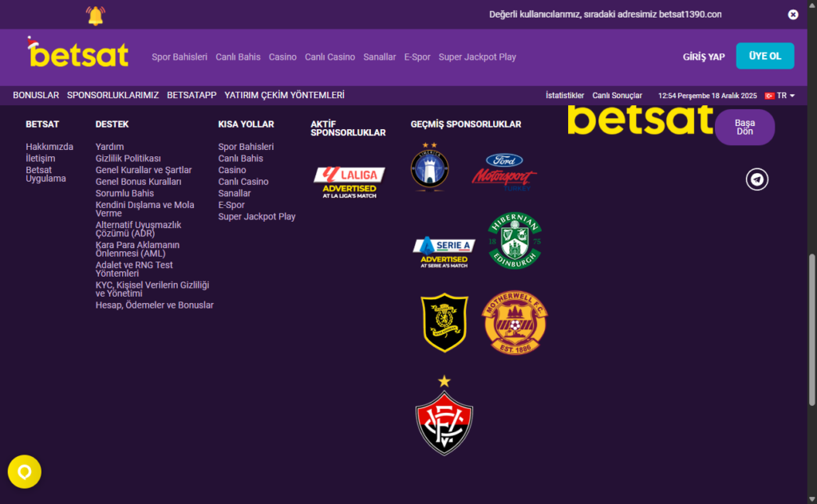Screen dimensions: 817x504
Task: Click the betsat logo in header
Action: (x=77, y=53)
